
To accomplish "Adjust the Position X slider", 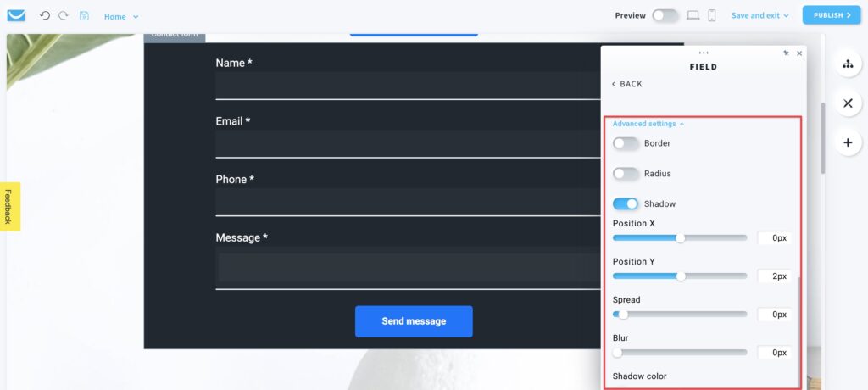I will [x=680, y=238].
